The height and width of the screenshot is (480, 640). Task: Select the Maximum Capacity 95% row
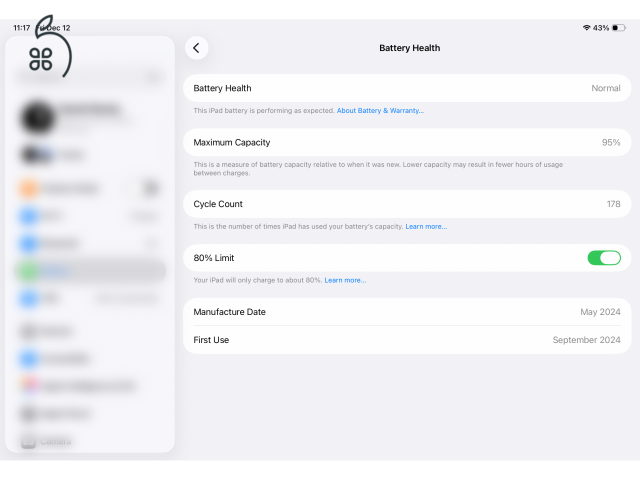point(407,142)
